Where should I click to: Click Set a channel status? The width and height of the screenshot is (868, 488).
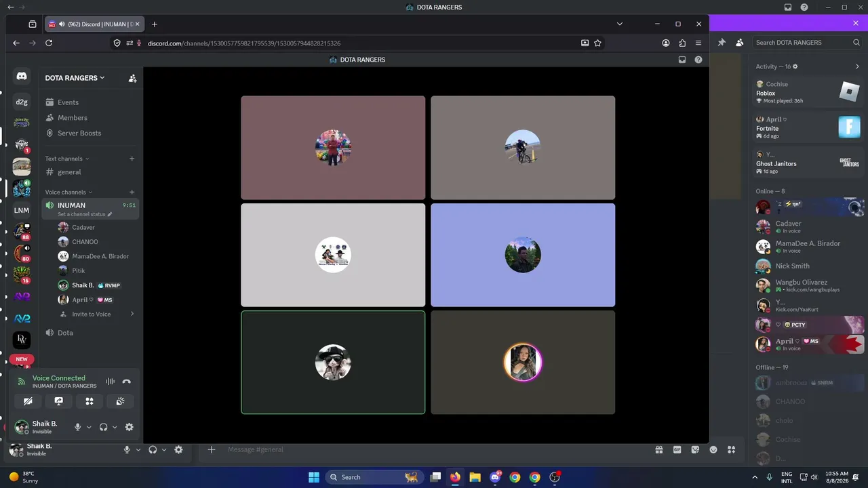click(x=85, y=214)
